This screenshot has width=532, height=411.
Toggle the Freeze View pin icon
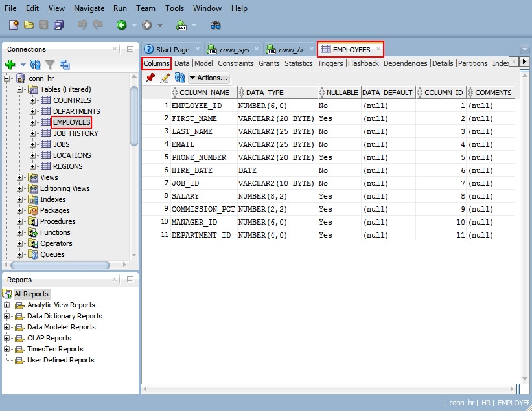150,78
